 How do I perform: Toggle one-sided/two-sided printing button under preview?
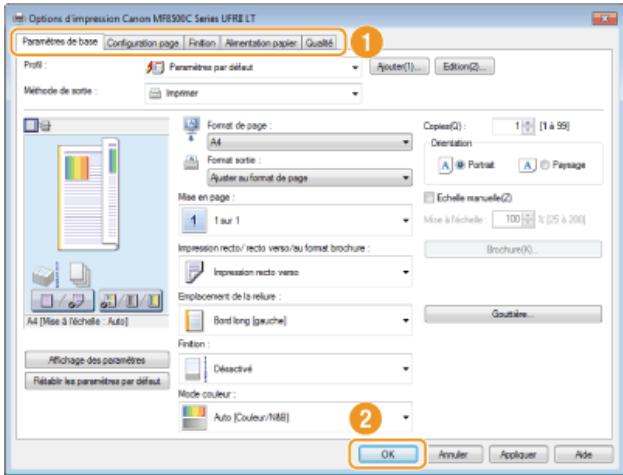63,301
